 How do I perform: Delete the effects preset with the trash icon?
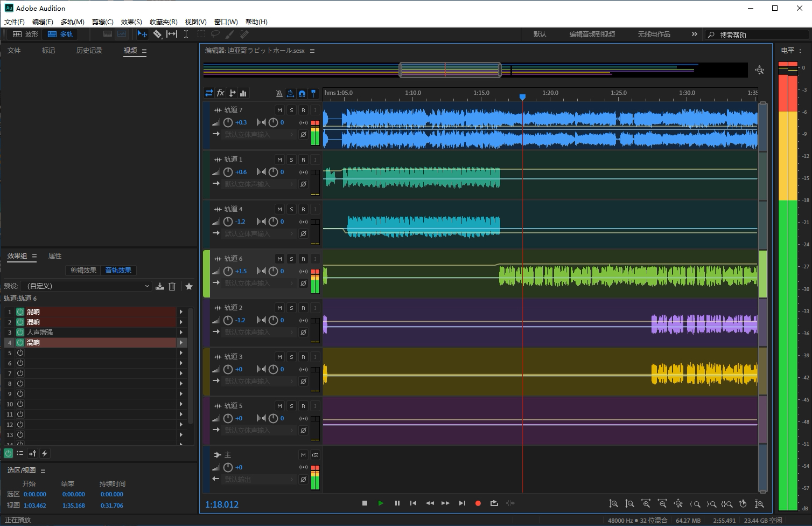pyautogui.click(x=172, y=286)
